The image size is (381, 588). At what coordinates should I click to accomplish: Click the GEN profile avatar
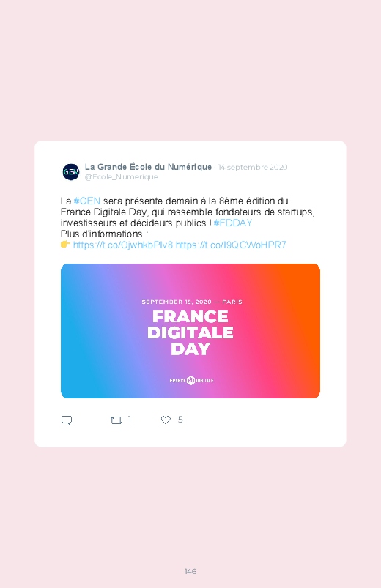tap(71, 172)
